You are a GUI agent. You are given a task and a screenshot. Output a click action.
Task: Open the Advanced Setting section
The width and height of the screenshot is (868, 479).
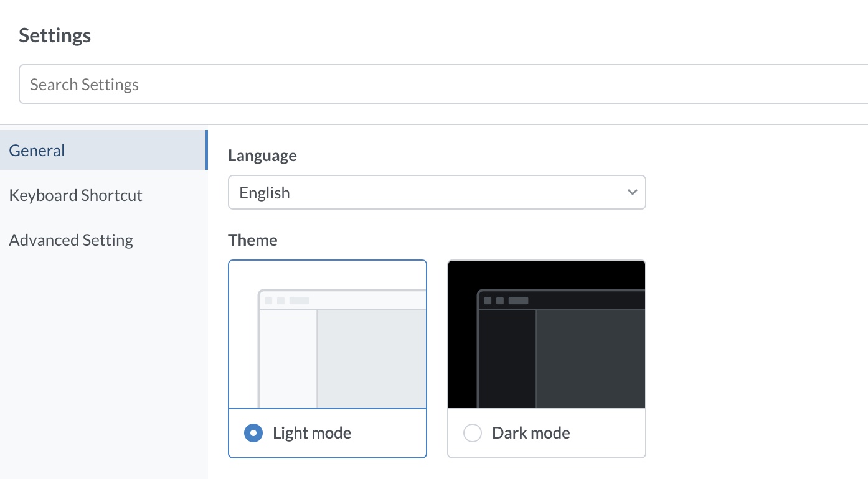pos(103,240)
